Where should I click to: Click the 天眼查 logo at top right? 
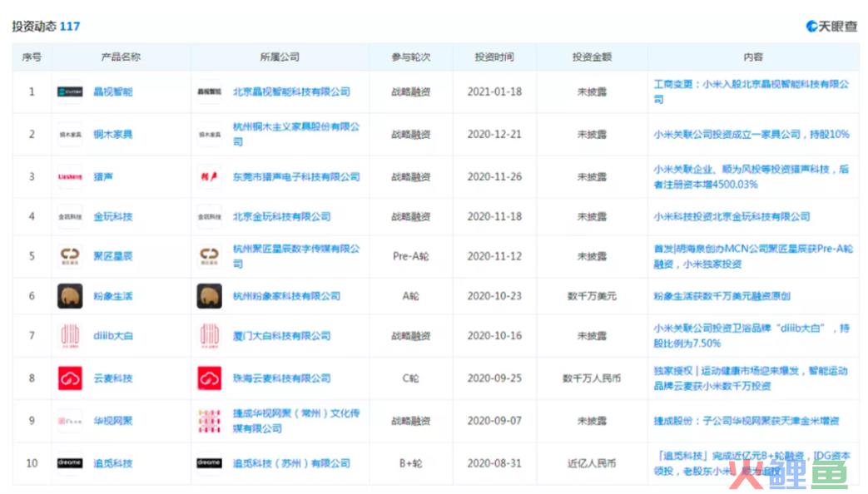point(831,26)
